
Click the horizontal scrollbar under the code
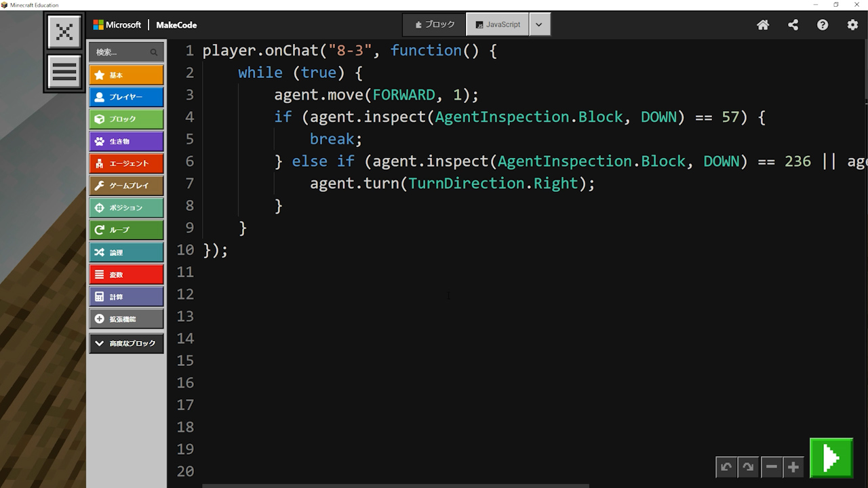point(395,485)
